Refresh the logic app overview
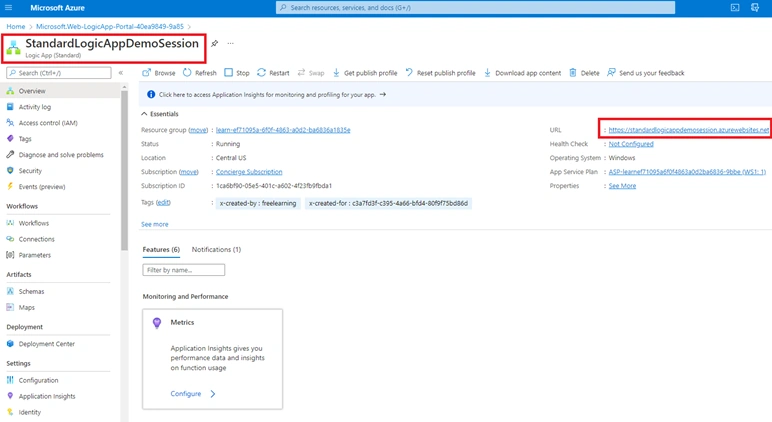 pyautogui.click(x=200, y=72)
